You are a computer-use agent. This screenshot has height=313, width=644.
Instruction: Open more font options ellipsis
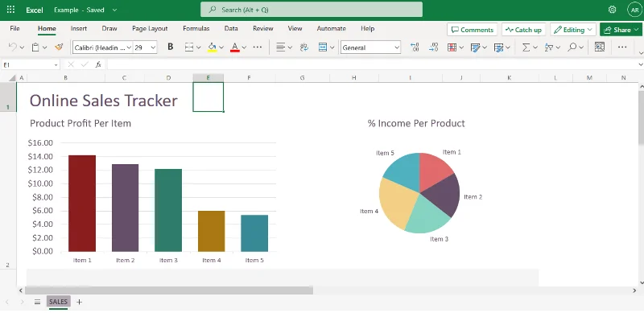(x=258, y=47)
